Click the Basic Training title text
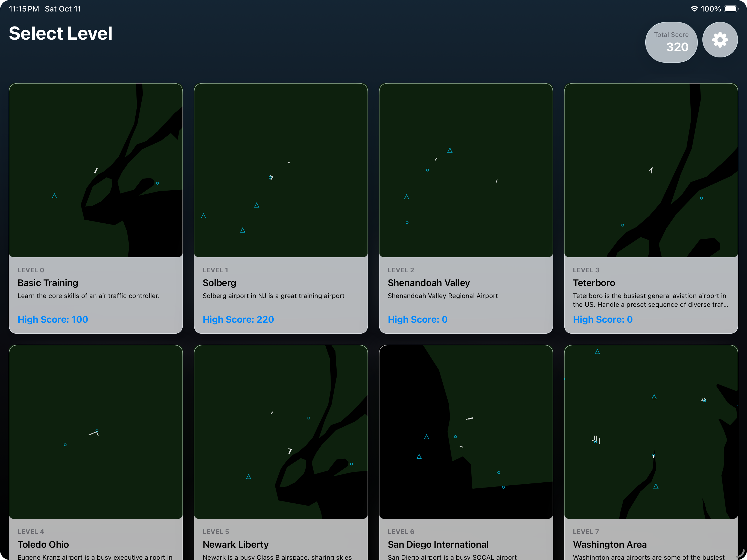The image size is (747, 560). coord(48,283)
